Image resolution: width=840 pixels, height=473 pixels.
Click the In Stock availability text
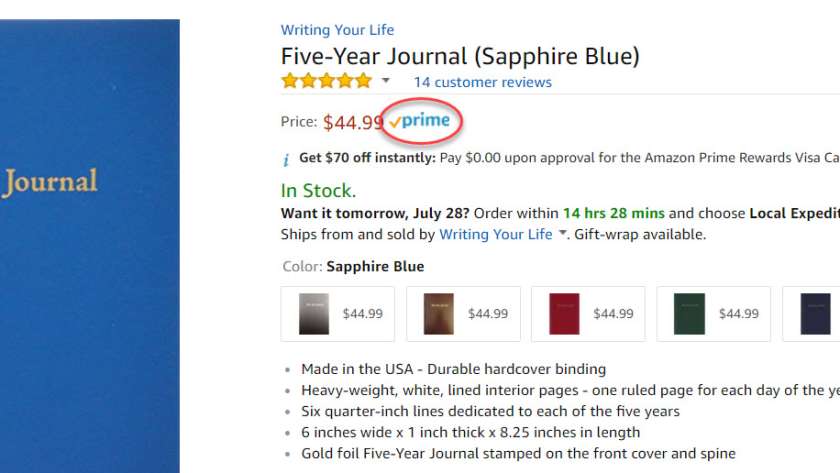(318, 190)
